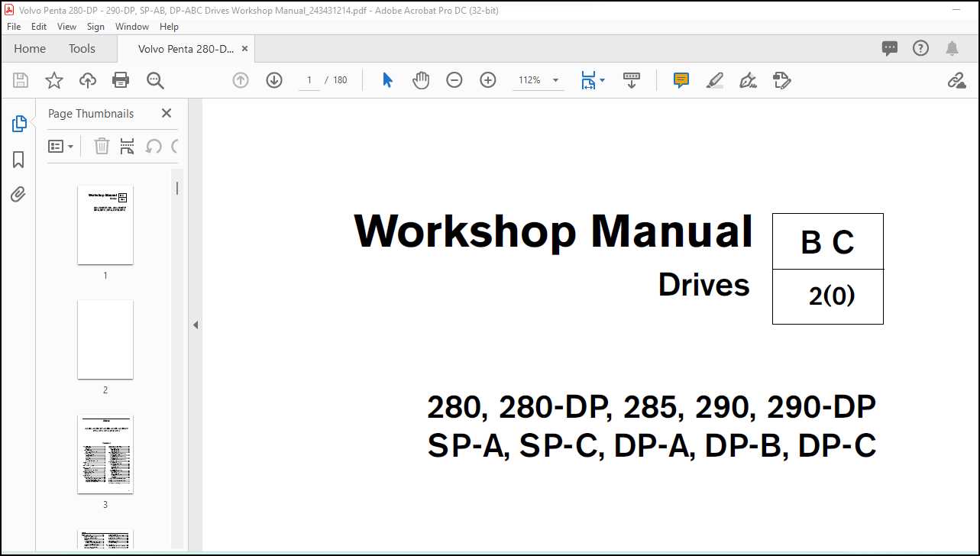Open the Sign menu
Viewport: 980px width, 556px height.
point(95,26)
